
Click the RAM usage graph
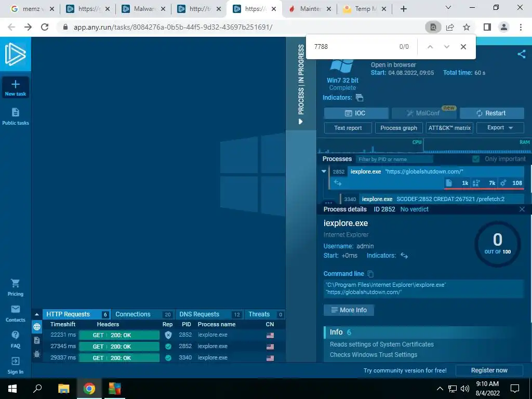[x=477, y=146]
